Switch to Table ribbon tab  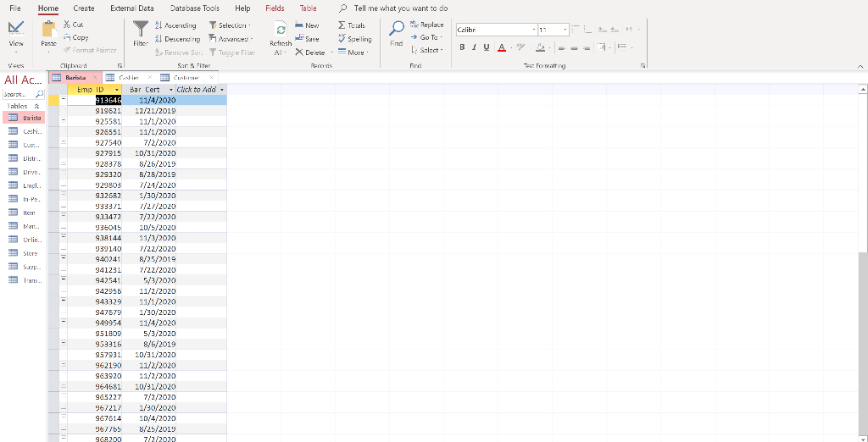click(309, 8)
